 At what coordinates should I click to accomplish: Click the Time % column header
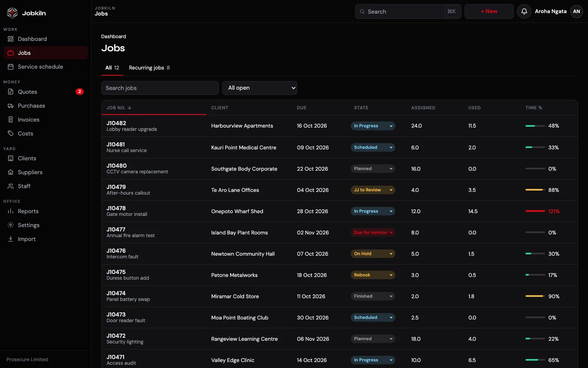click(x=534, y=108)
